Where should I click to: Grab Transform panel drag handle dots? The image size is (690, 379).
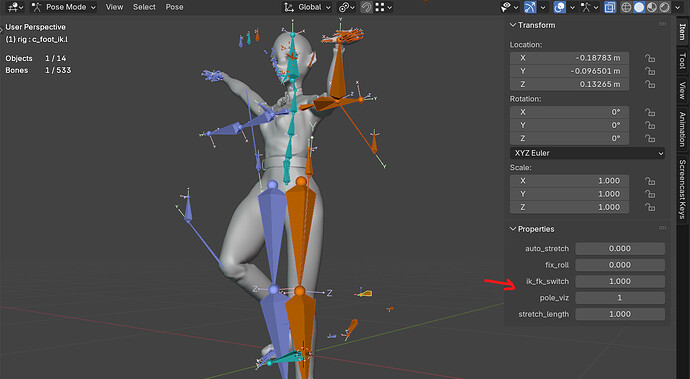click(662, 24)
